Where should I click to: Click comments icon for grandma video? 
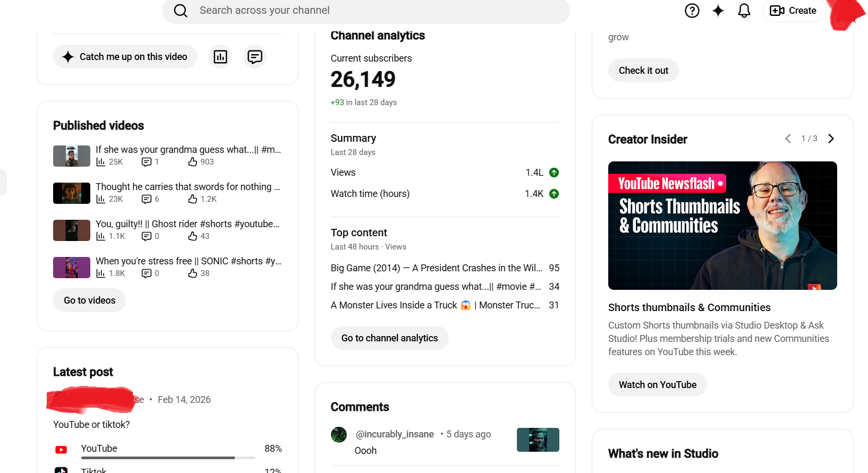(147, 162)
